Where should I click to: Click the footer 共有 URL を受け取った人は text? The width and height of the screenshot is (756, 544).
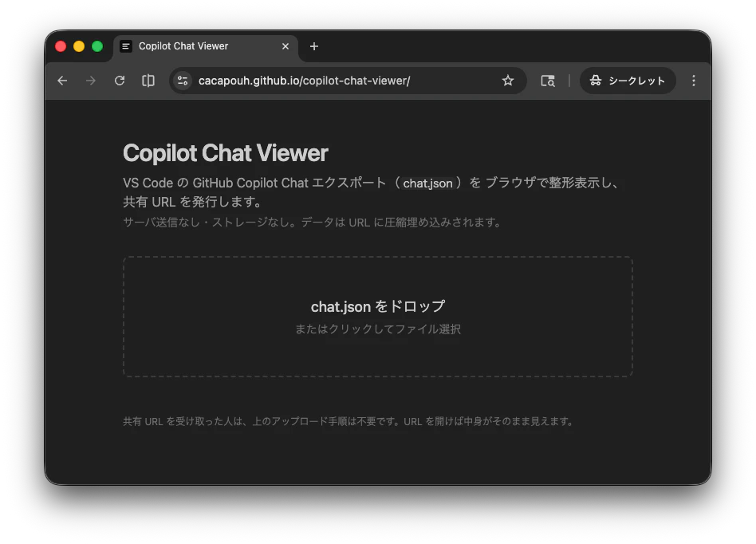pos(348,421)
